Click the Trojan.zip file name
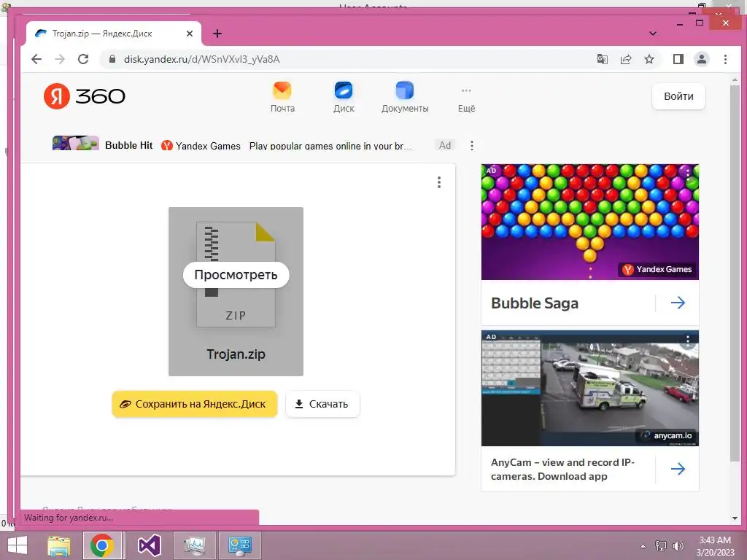747x560 pixels. coord(236,354)
